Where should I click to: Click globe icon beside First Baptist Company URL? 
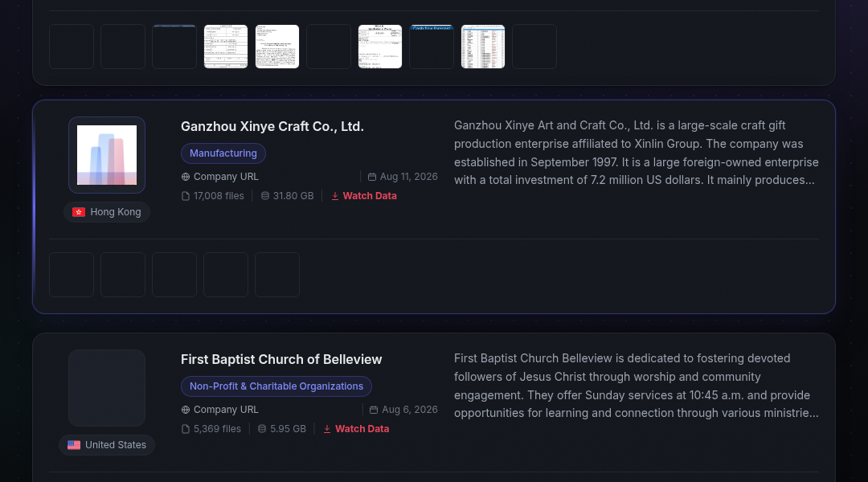(x=186, y=410)
